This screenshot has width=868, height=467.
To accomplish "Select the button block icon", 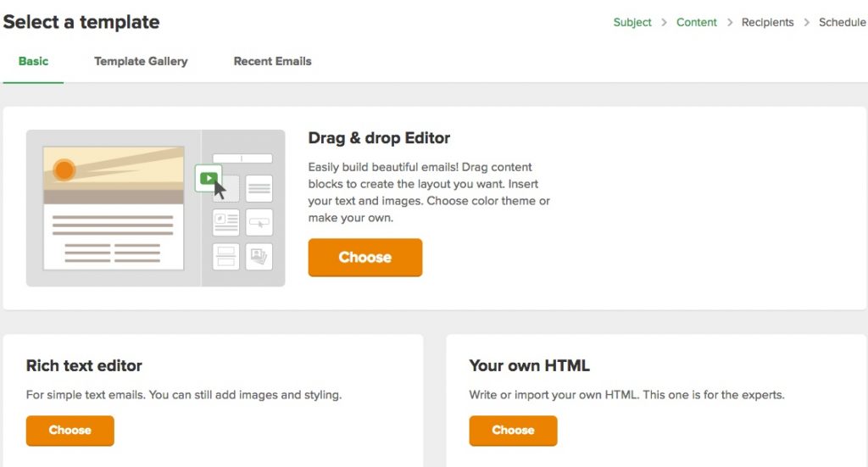I will 259,222.
